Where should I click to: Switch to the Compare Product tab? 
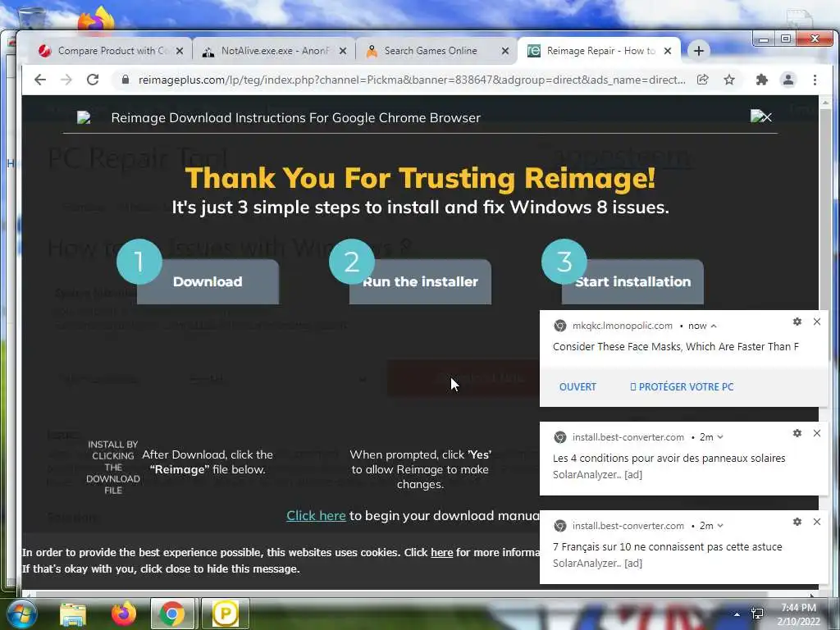[110, 51]
